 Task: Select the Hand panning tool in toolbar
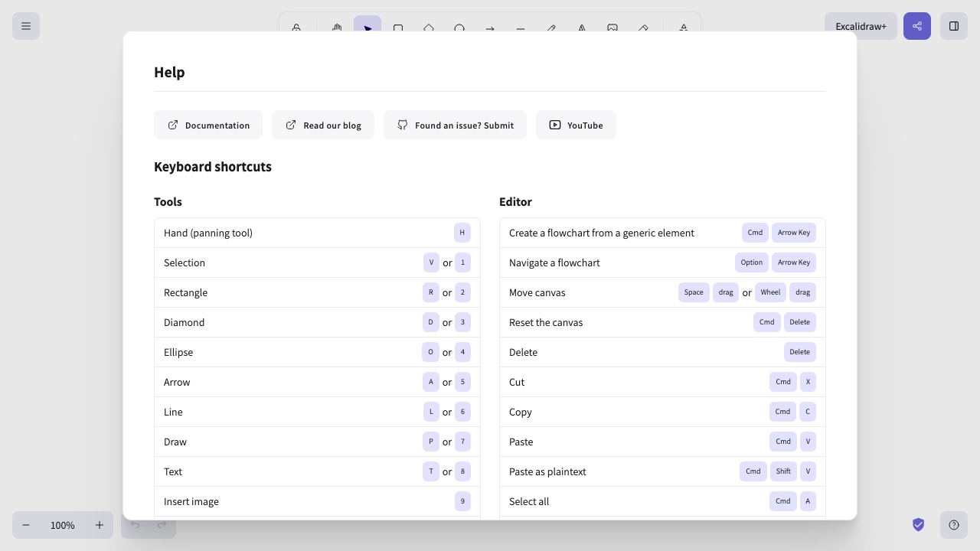pos(337,28)
